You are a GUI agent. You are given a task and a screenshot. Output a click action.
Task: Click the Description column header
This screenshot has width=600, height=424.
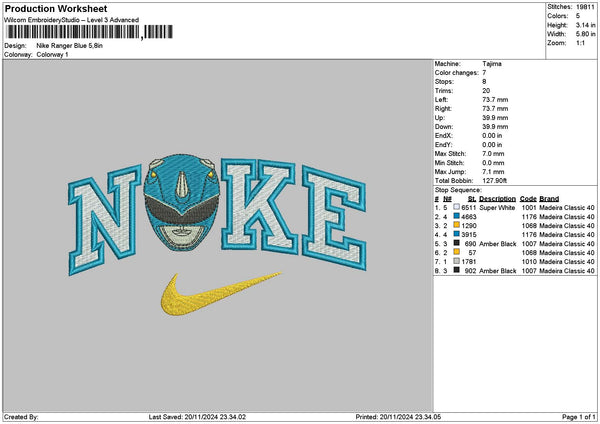[497, 199]
